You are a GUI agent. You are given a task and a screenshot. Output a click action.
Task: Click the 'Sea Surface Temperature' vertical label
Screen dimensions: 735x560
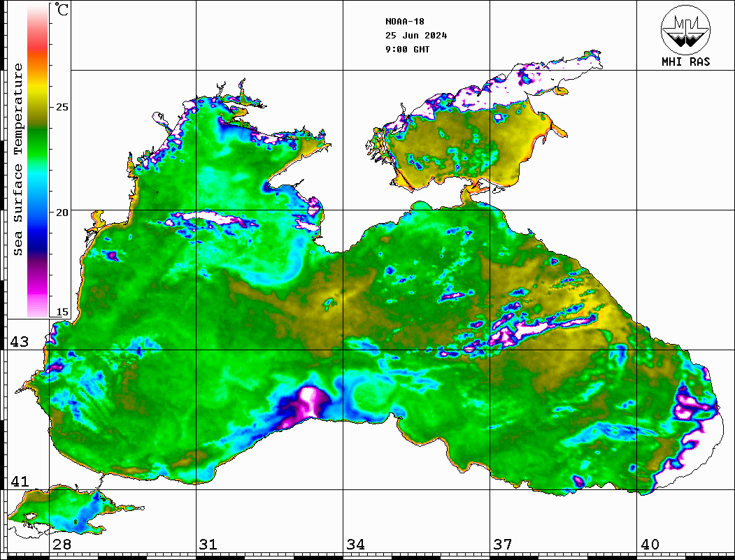tap(18, 159)
